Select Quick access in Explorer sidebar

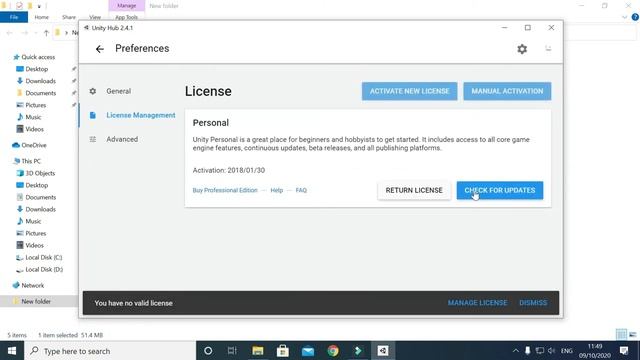[38, 57]
